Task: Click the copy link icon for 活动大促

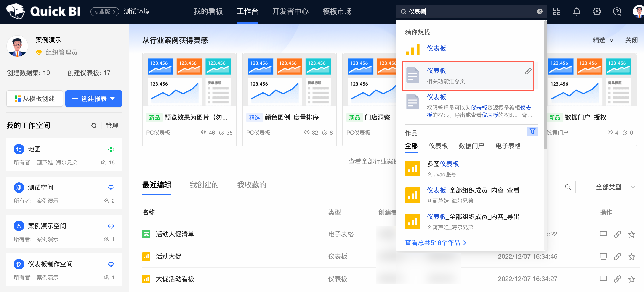Action: pyautogui.click(x=617, y=256)
